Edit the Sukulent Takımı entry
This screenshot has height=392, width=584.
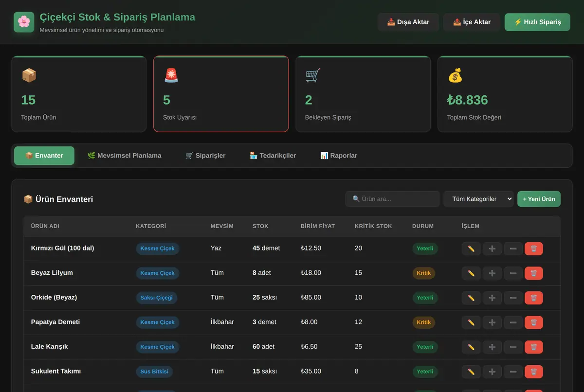pos(471,372)
